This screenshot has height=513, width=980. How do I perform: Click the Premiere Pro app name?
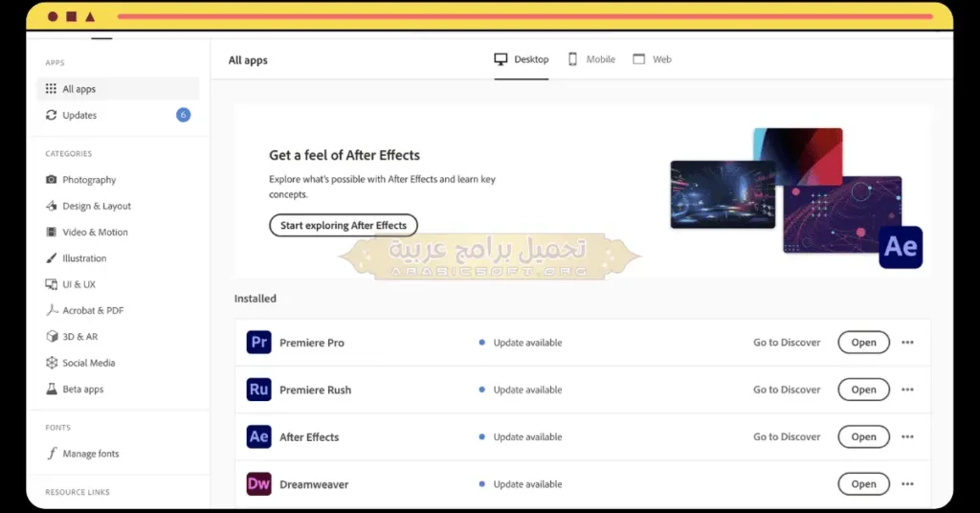click(312, 343)
